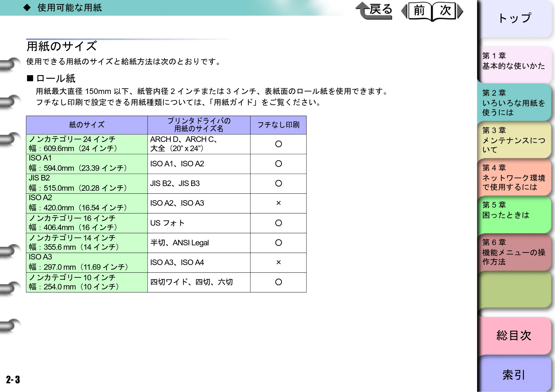Select the ノンカテゴリー 10 インチ cell
The width and height of the screenshot is (555, 392).
[x=87, y=282]
